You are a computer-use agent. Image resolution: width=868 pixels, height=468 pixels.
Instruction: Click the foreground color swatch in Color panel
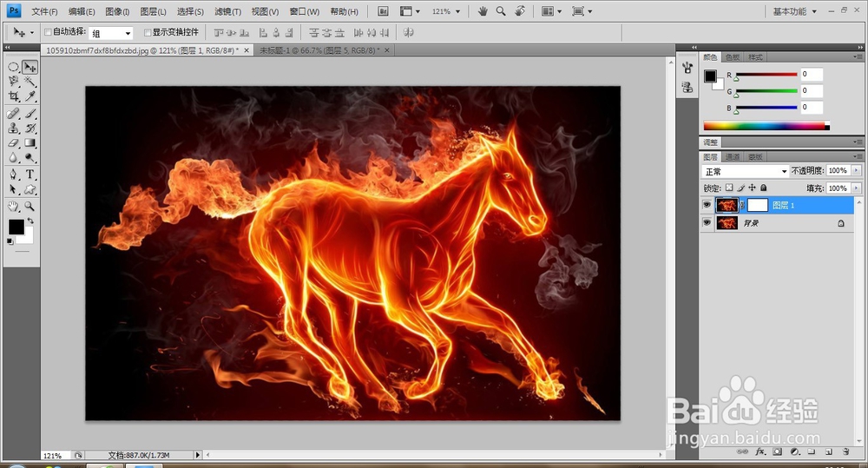coord(710,76)
